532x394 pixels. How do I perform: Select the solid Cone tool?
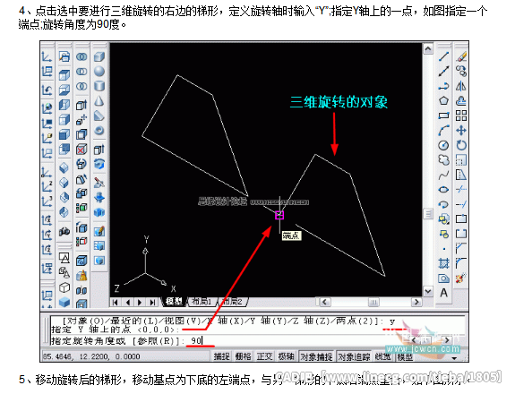(99, 101)
